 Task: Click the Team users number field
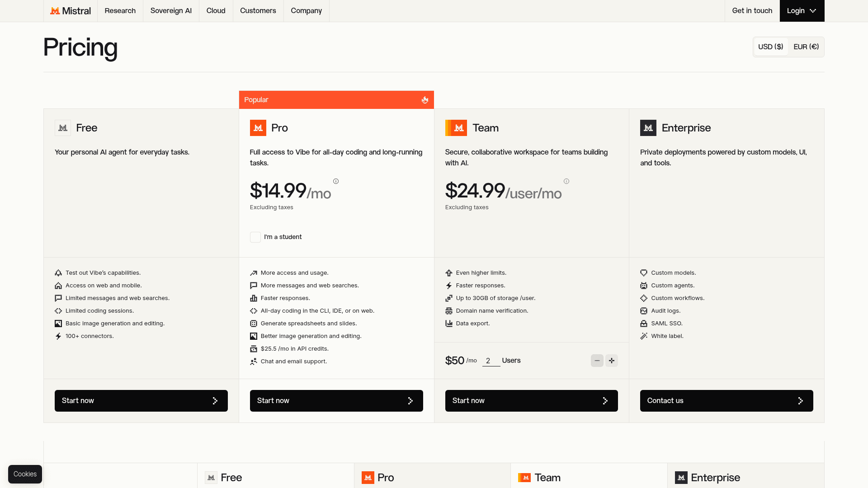tap(491, 361)
